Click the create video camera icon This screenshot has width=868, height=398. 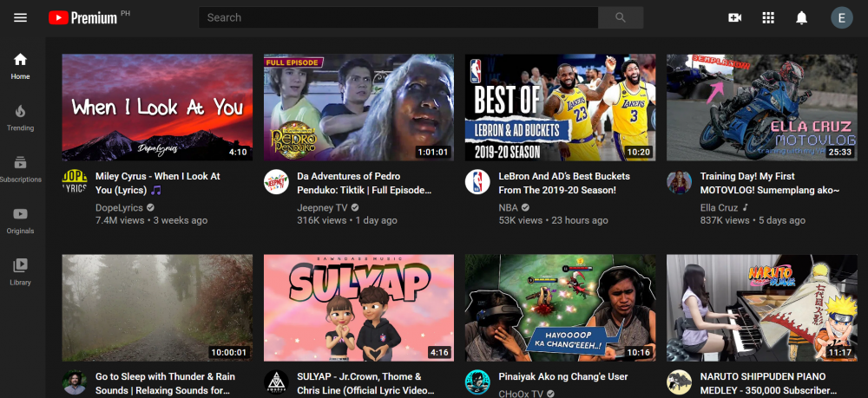coord(734,17)
